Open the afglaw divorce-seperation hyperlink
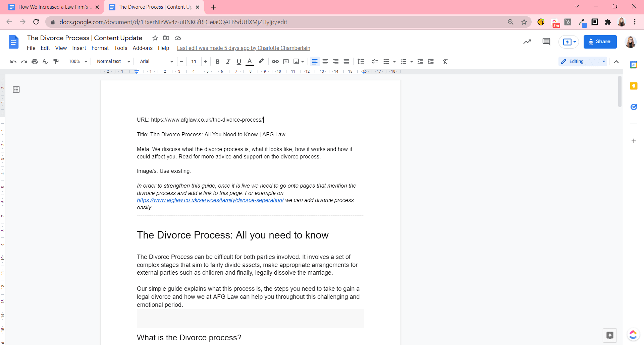644x345 pixels. 210,200
